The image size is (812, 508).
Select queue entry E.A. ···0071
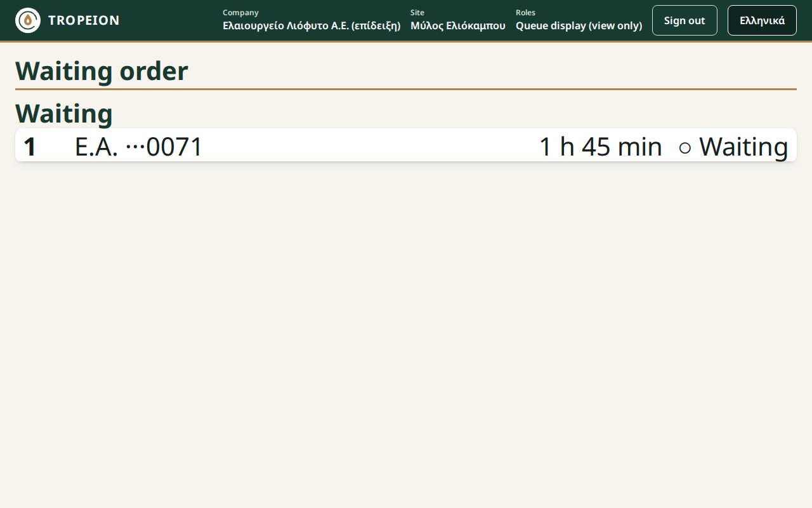406,145
